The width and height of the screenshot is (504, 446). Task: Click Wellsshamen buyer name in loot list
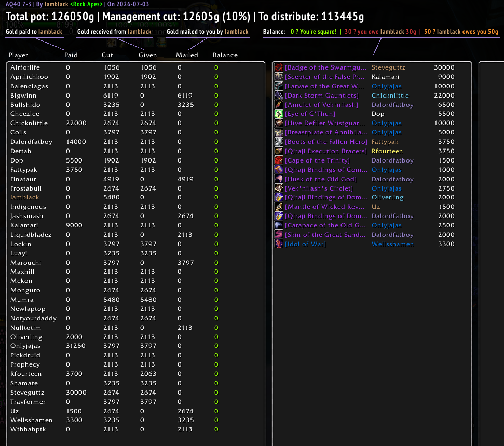click(x=392, y=244)
